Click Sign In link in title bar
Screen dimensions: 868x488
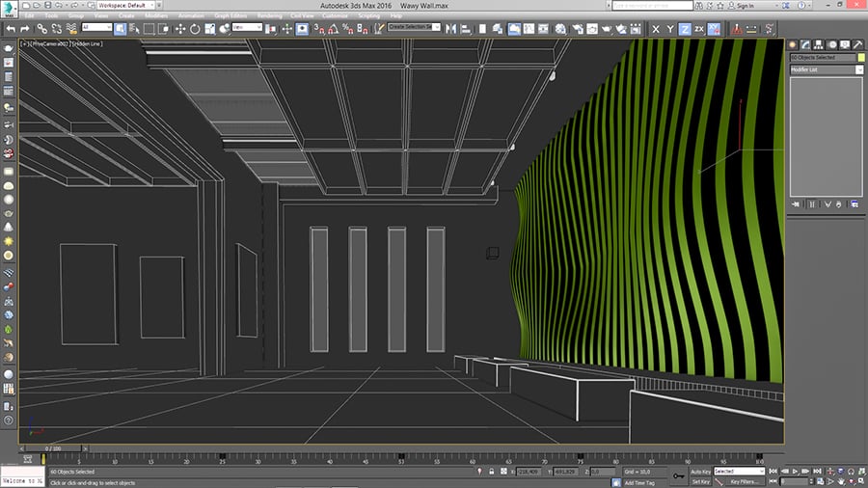coord(746,6)
